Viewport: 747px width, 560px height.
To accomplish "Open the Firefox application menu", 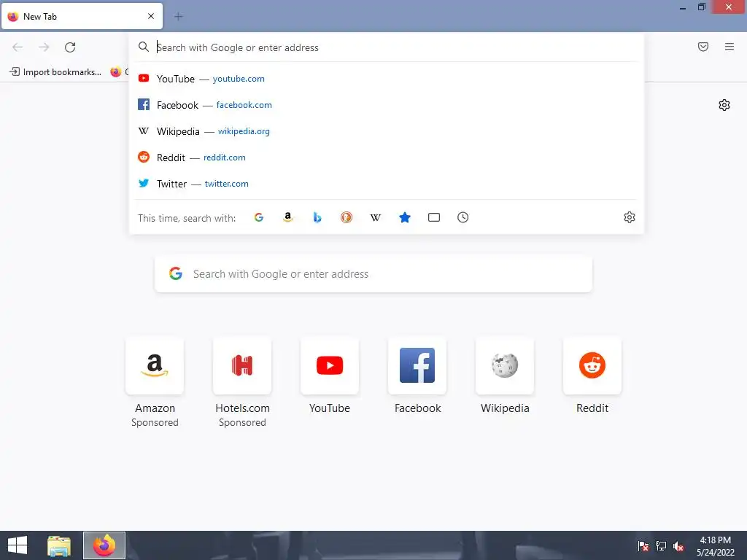I will pyautogui.click(x=729, y=47).
